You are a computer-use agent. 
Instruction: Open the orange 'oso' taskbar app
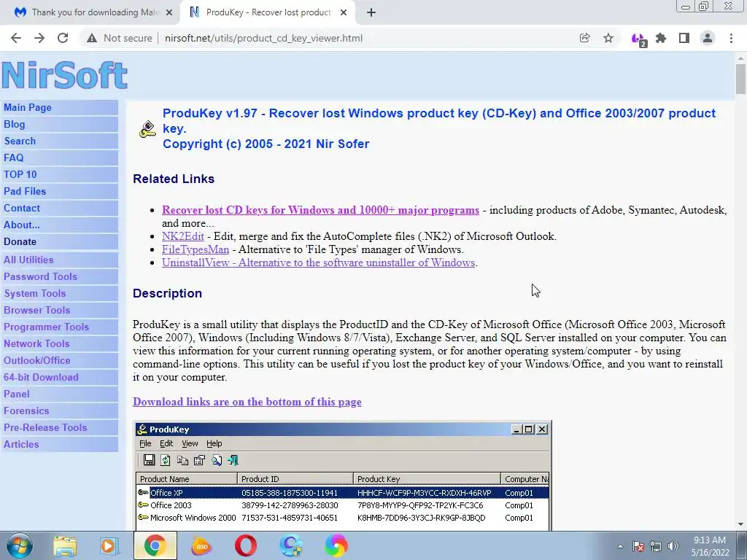201,545
